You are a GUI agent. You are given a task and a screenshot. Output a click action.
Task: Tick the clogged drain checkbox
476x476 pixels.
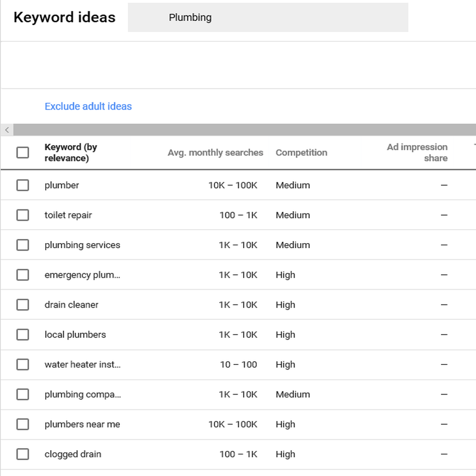(23, 454)
